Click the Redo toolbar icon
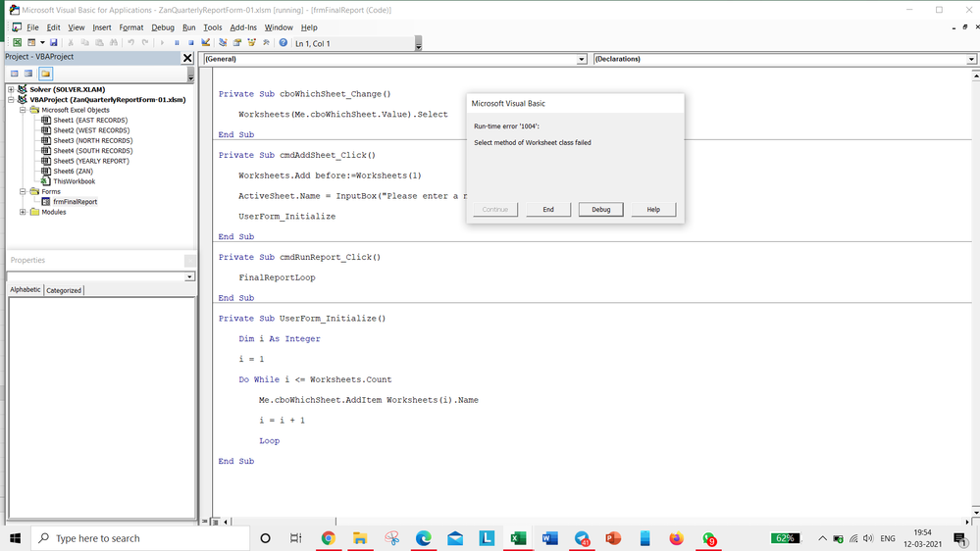The image size is (980, 551). (x=145, y=42)
